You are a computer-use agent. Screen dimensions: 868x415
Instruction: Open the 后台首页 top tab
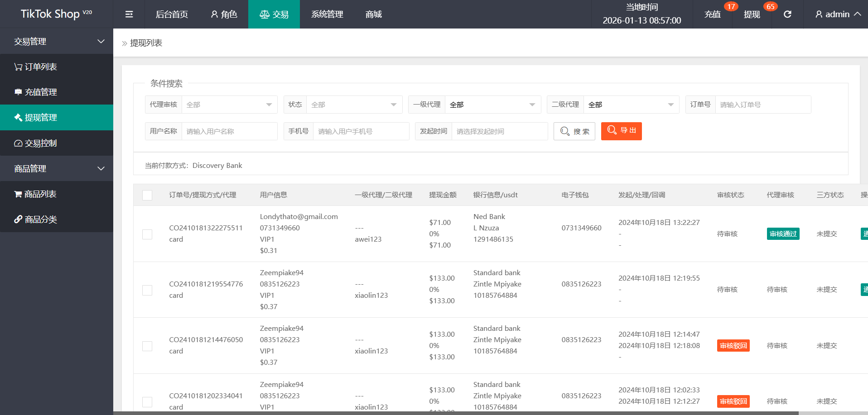pyautogui.click(x=172, y=14)
